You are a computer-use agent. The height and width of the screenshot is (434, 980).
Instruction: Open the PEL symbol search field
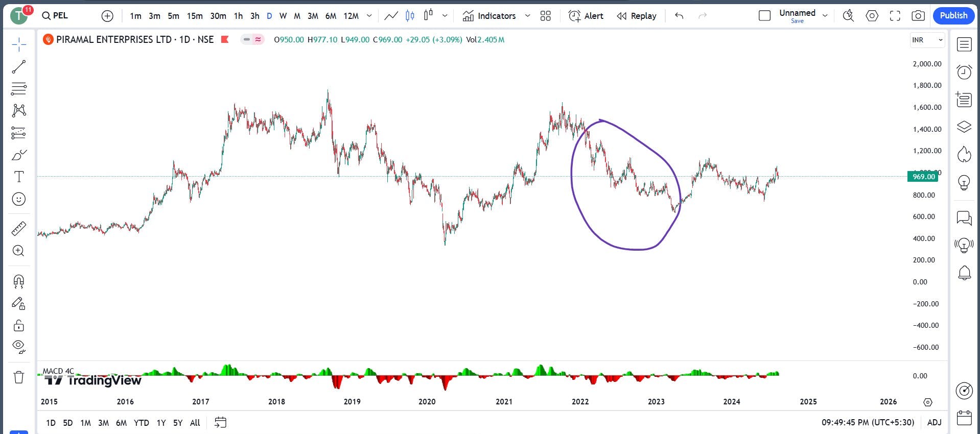coord(55,16)
